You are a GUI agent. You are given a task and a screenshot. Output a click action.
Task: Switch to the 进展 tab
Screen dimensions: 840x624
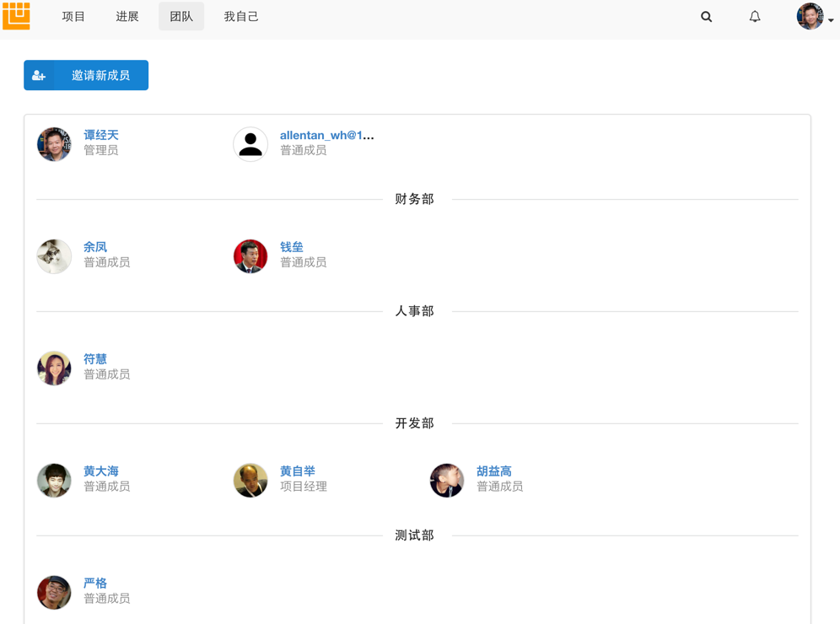point(127,16)
